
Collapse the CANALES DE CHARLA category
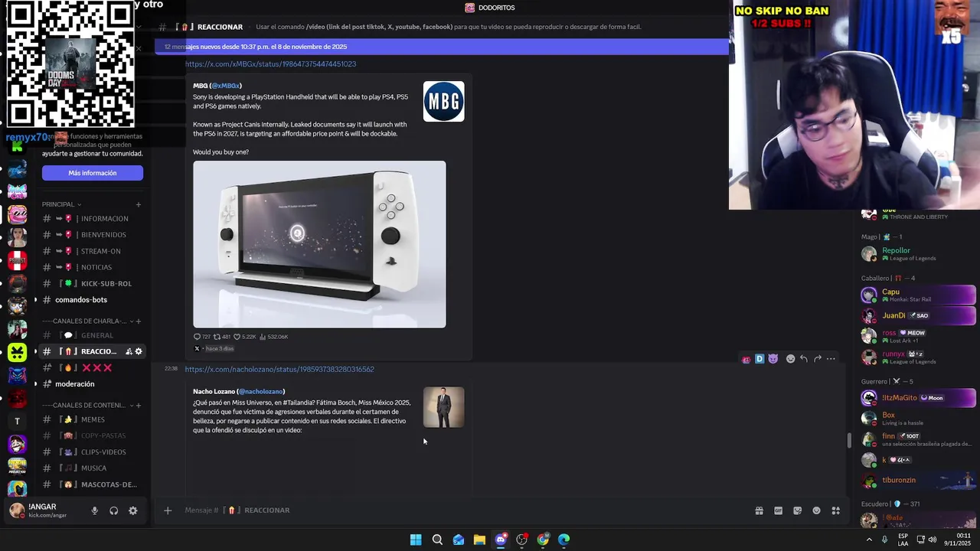pyautogui.click(x=88, y=321)
